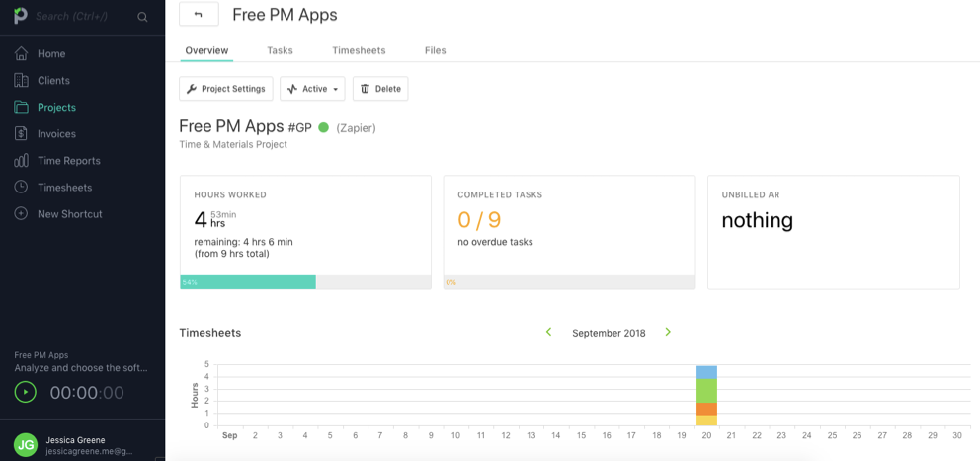
Task: Switch to the Tasks tab
Action: click(280, 50)
